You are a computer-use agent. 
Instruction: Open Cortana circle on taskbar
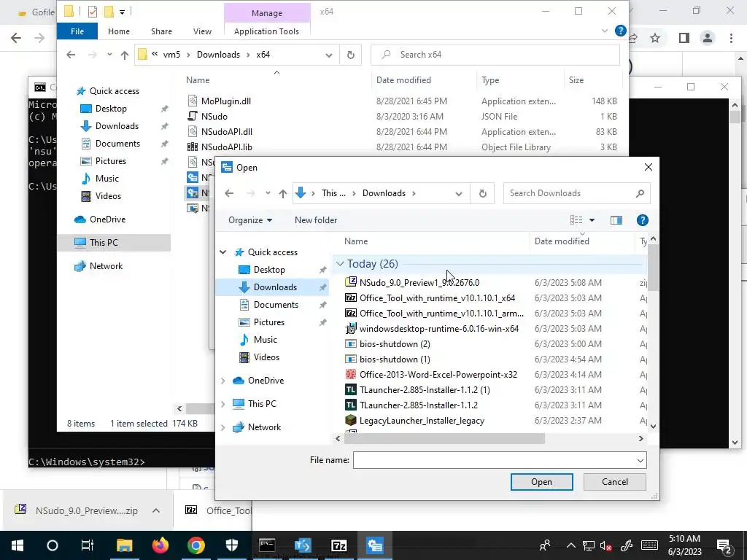coord(53,545)
